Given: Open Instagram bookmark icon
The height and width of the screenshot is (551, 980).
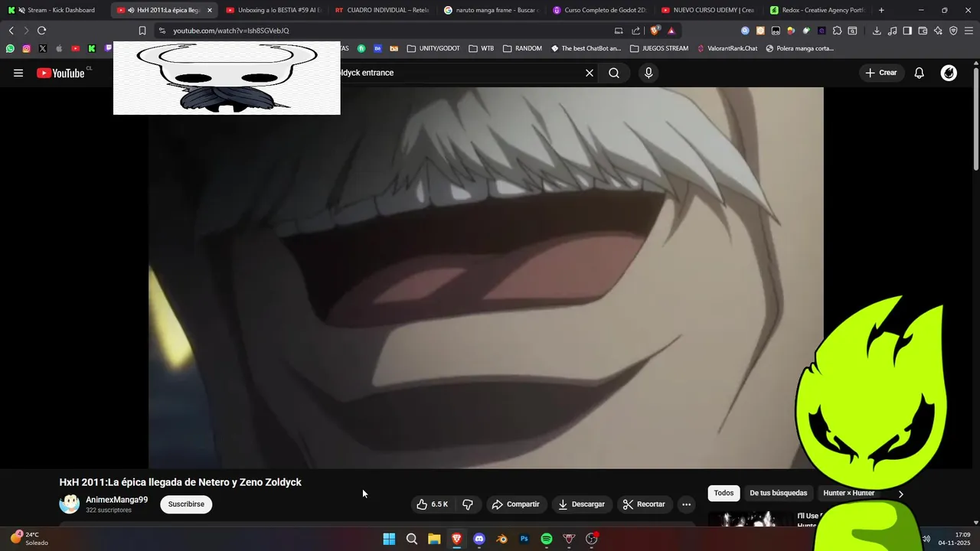Looking at the screenshot, I should click(x=26, y=48).
